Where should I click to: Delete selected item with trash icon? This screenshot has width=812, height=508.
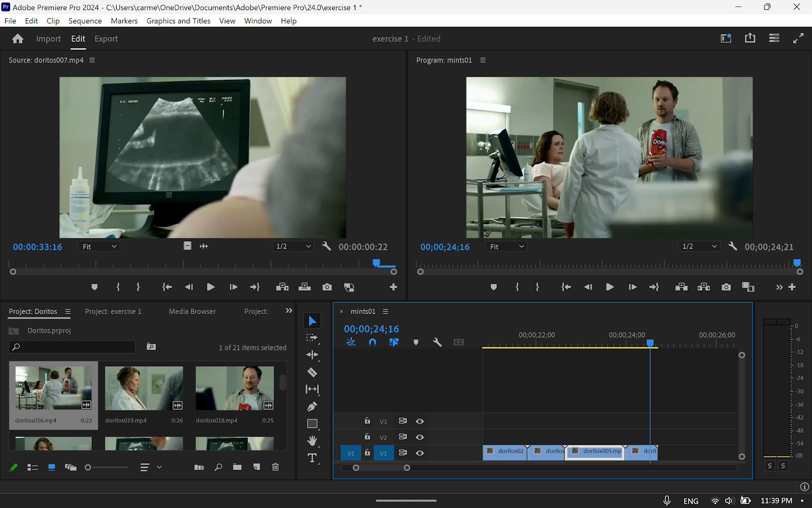tap(276, 467)
